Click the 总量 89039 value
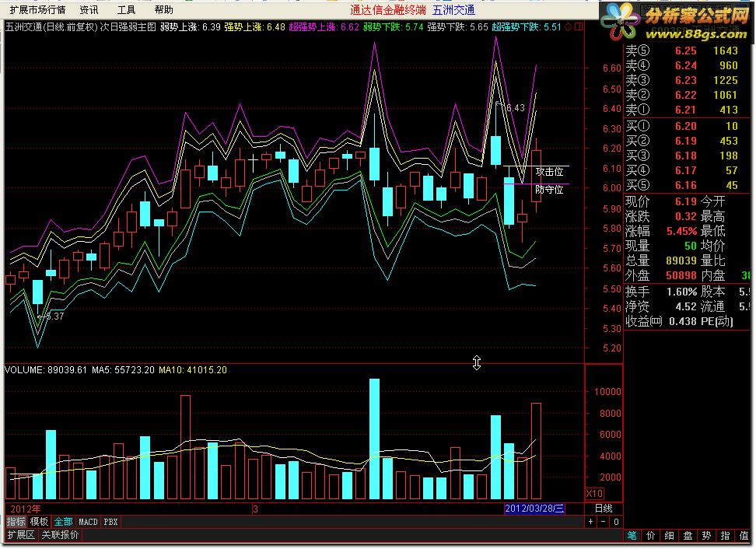756x549 pixels. [x=681, y=261]
